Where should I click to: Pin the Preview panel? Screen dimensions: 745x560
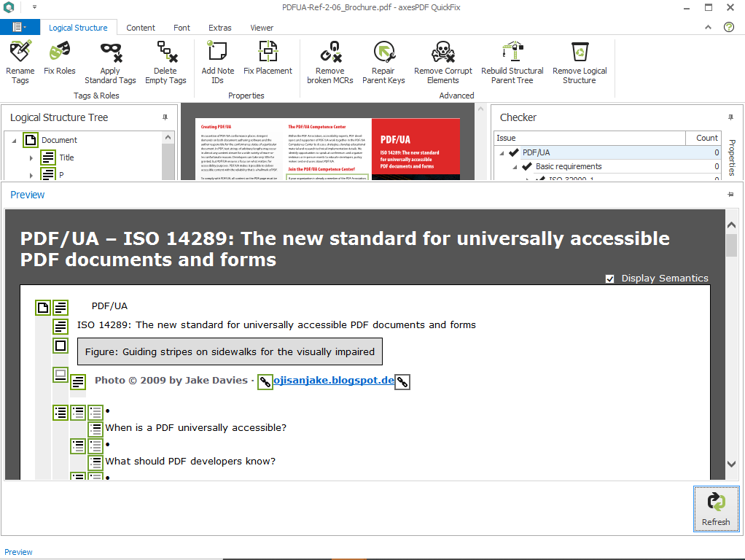(x=730, y=195)
